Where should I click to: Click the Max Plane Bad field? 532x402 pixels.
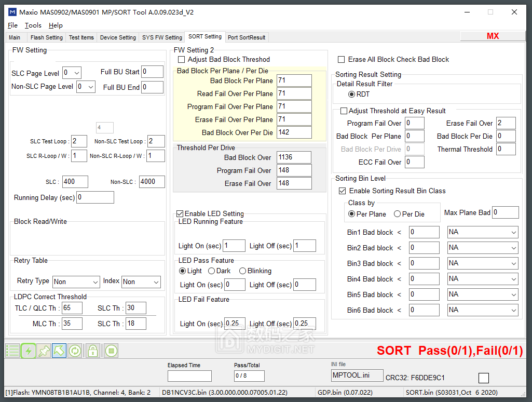[506, 212]
